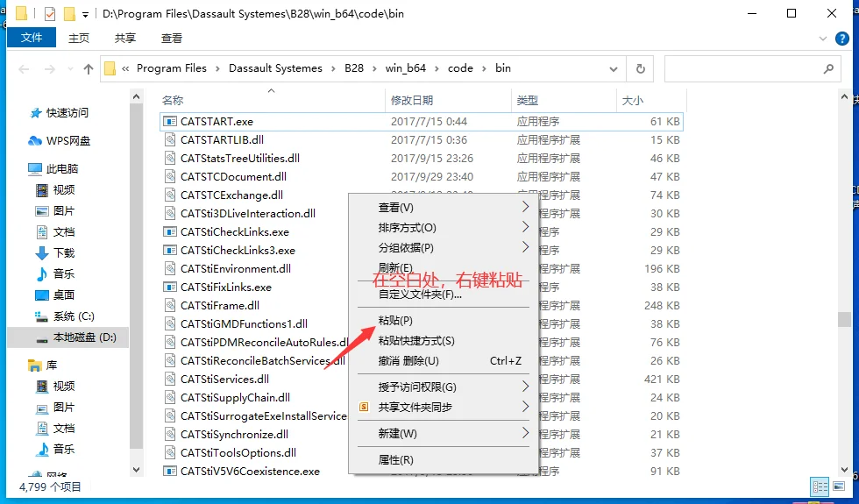Open 分组依据(P) context submenu

click(444, 247)
